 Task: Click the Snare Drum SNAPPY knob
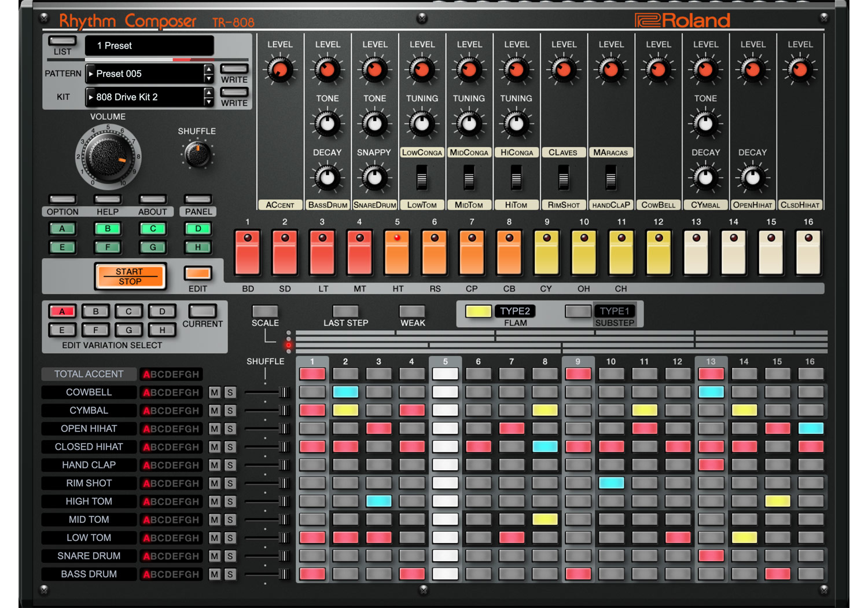374,177
